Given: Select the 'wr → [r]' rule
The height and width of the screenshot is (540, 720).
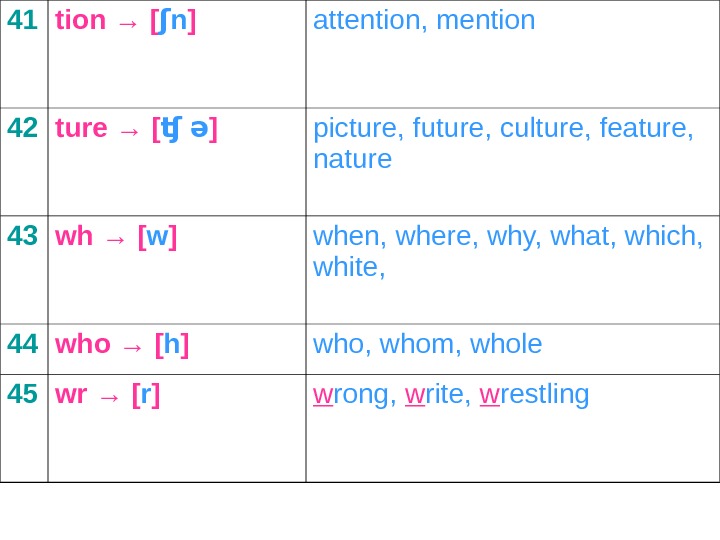Looking at the screenshot, I should 107,394.
